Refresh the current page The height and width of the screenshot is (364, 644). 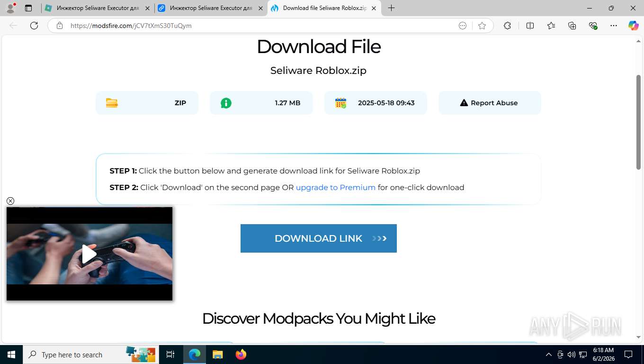(x=34, y=26)
